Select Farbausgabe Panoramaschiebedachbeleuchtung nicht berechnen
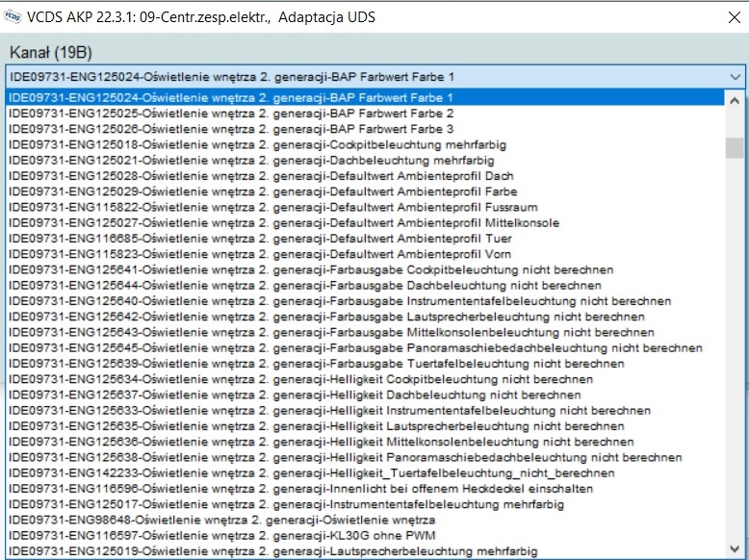The image size is (749, 560). pyautogui.click(x=354, y=347)
